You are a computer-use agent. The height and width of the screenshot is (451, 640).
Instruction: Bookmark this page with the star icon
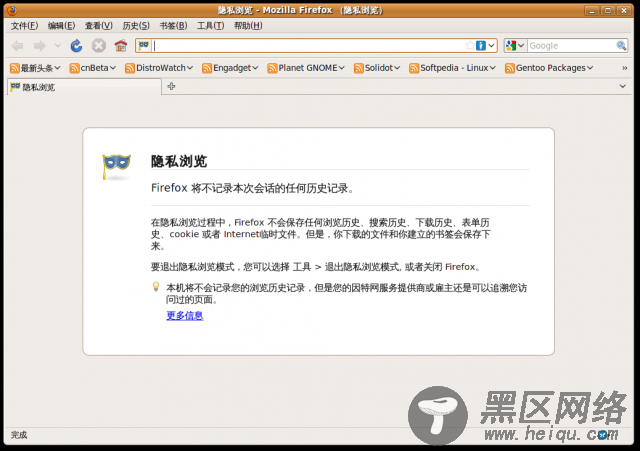470,45
